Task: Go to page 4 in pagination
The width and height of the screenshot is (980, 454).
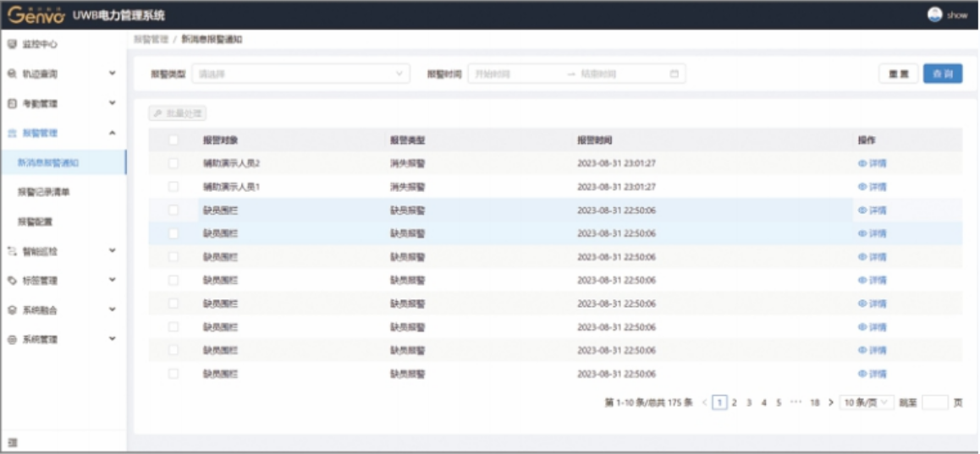Action: [x=763, y=402]
